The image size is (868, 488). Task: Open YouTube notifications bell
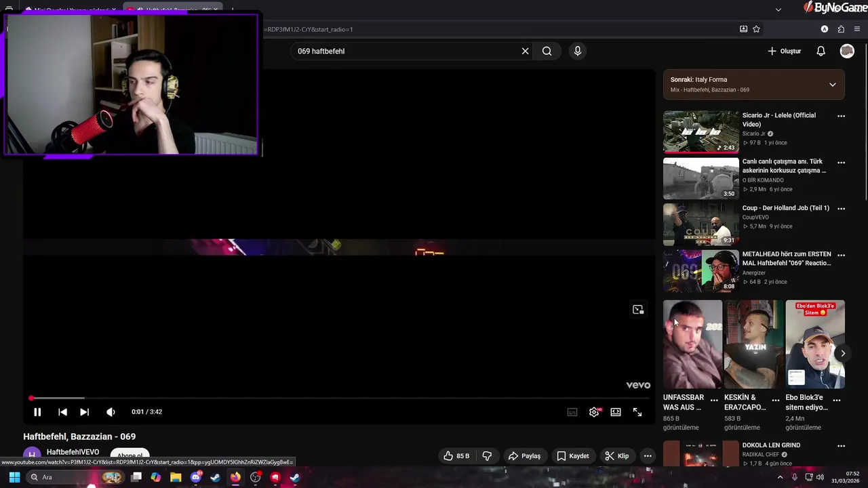pos(821,51)
